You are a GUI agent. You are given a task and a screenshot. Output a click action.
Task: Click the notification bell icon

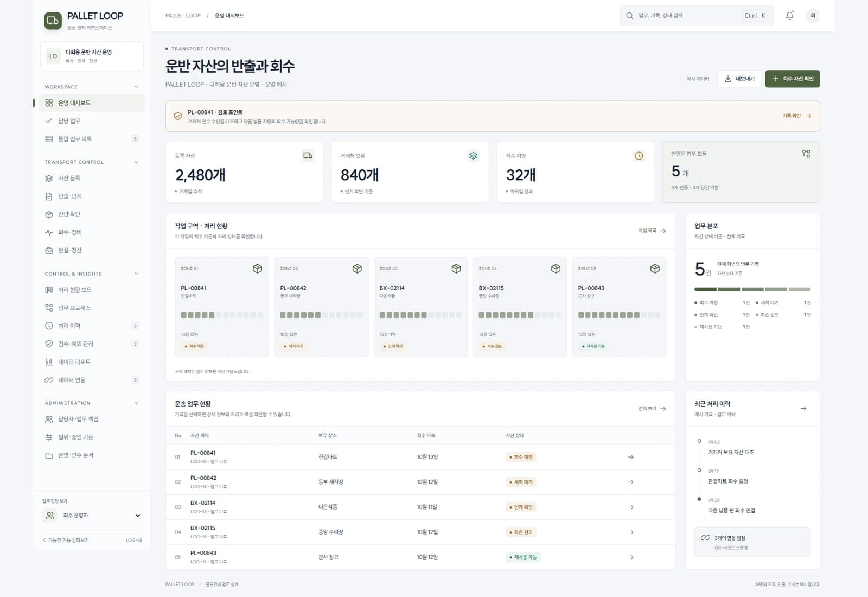point(789,16)
